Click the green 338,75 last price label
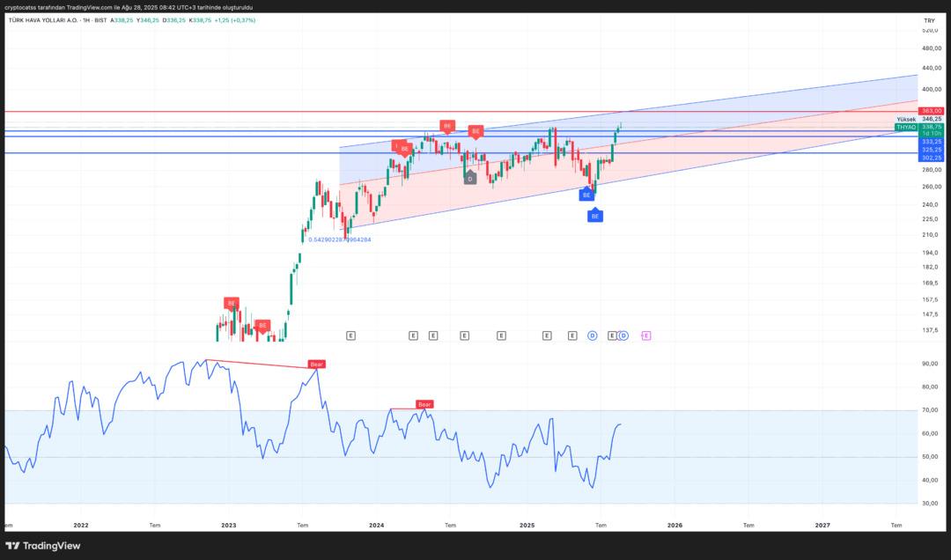Viewport: 951px width, 560px height. (932, 127)
